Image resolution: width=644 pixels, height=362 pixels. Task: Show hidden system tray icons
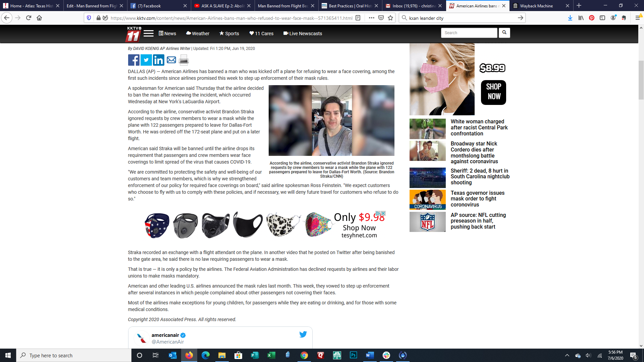coord(567,355)
